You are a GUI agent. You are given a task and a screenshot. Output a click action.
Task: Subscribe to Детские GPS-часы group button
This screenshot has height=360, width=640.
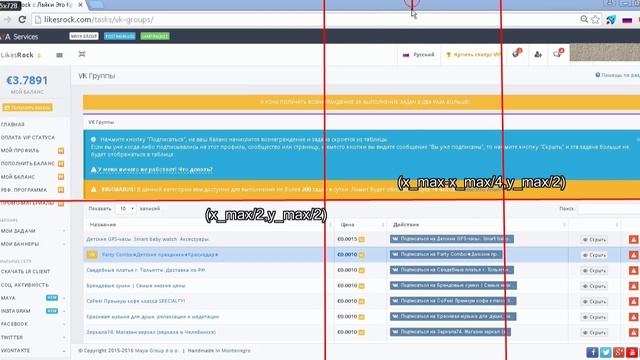452,239
